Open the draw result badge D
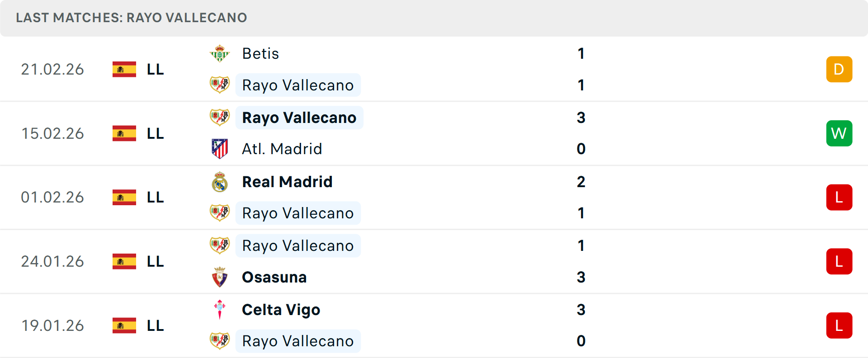Screen dimensions: 868x358 click(x=839, y=69)
